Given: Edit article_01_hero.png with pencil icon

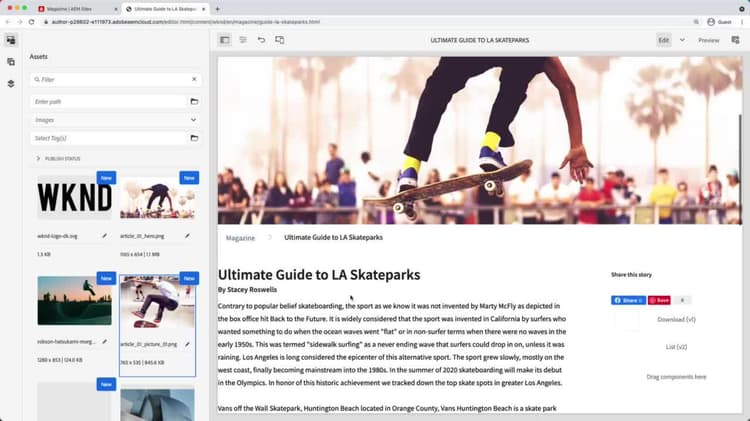Looking at the screenshot, I should 187,236.
